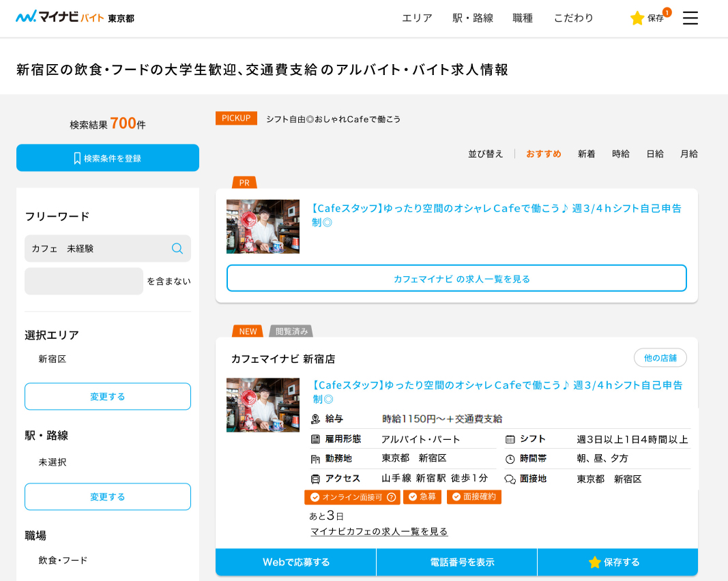
Task: Click the 雇用形態 row icon
Action: pos(315,439)
